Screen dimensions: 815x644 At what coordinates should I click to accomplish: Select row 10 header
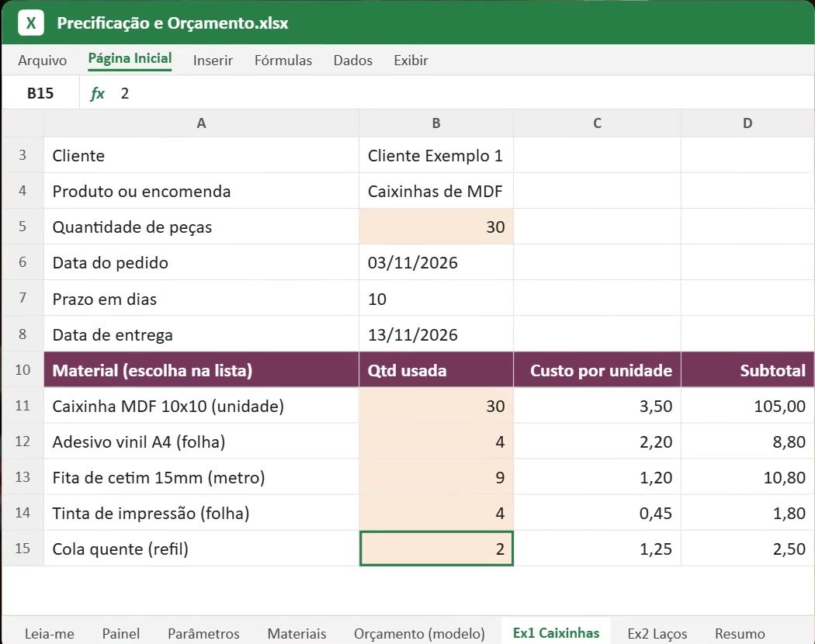click(23, 369)
